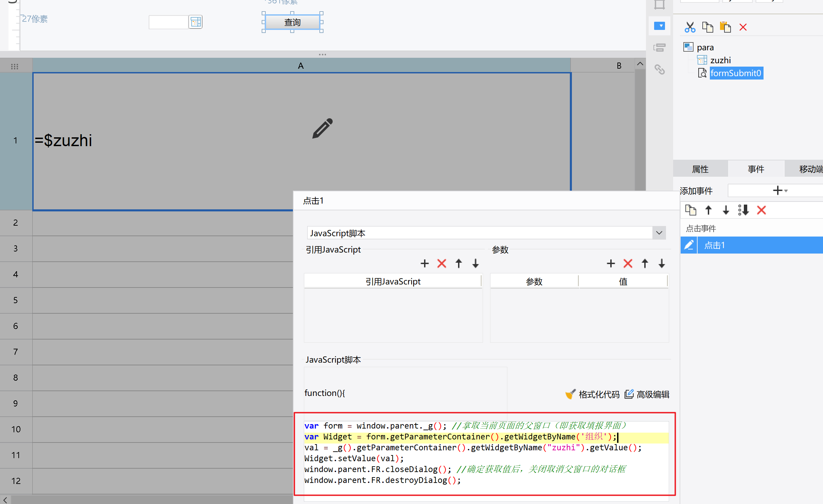This screenshot has height=504, width=823.
Task: Click the zuzhi date input widget
Action: point(169,22)
